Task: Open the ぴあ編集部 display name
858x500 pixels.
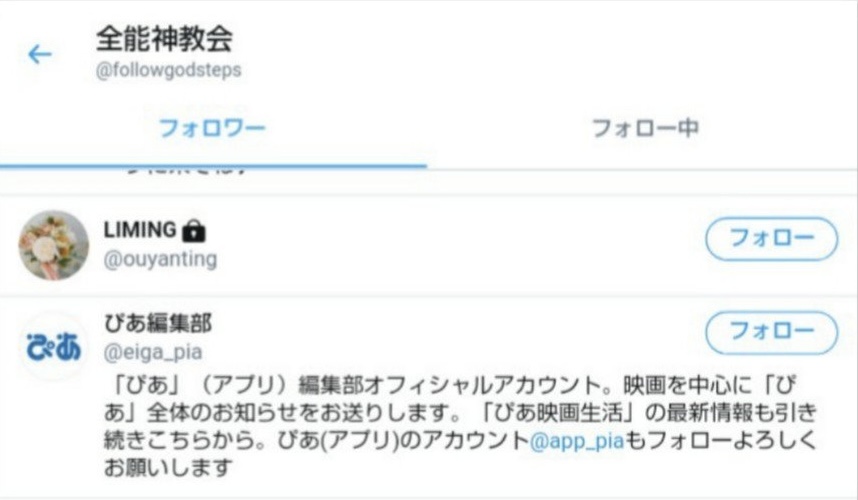Action: (158, 324)
